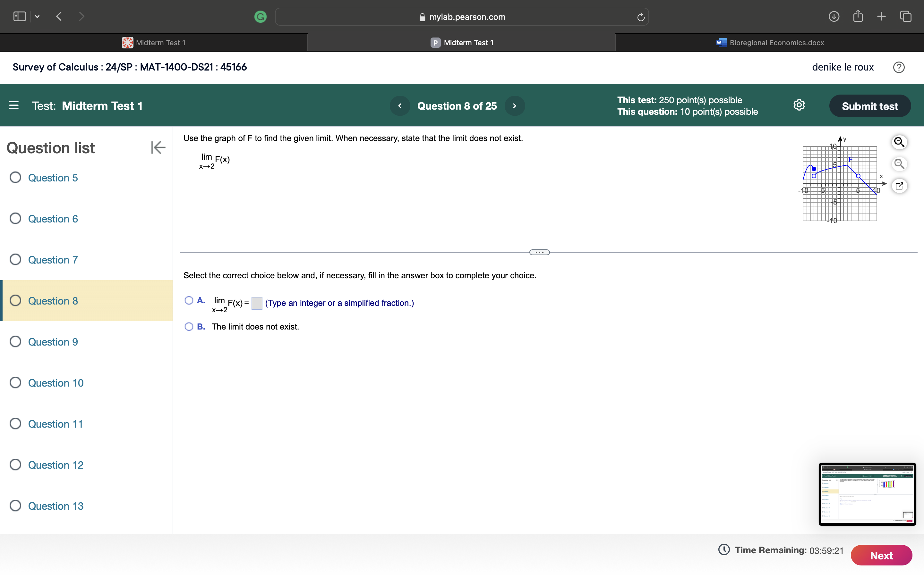Go to the previous question arrow
Screen dimensions: 924x577
pyautogui.click(x=400, y=106)
